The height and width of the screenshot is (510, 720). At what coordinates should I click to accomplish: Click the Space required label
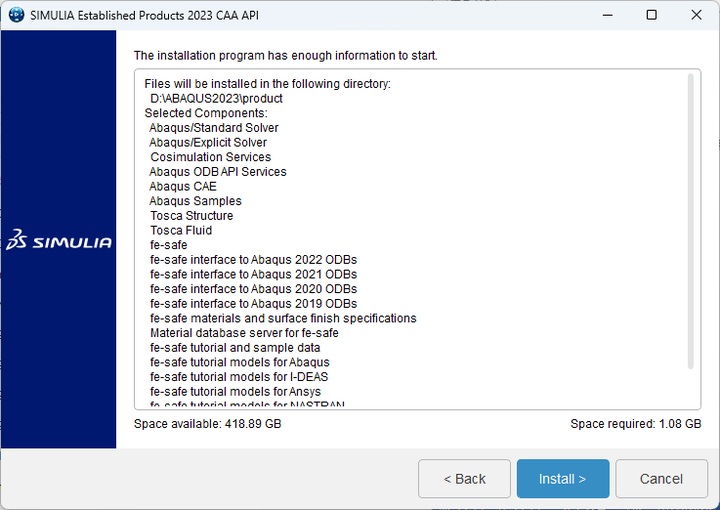(636, 424)
